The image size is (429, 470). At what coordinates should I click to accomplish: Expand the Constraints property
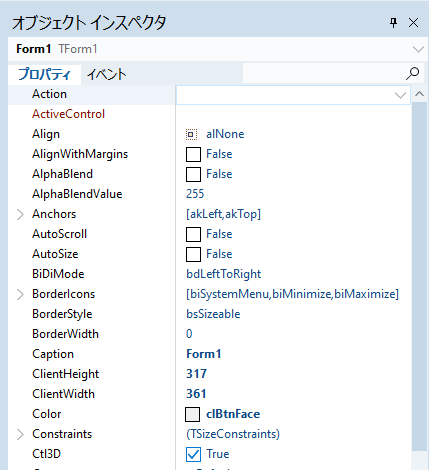pyautogui.click(x=20, y=434)
